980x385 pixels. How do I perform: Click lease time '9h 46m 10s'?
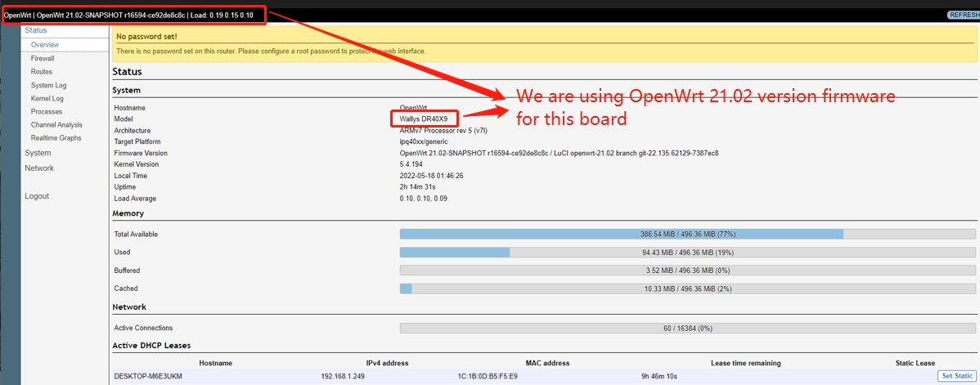click(x=660, y=376)
